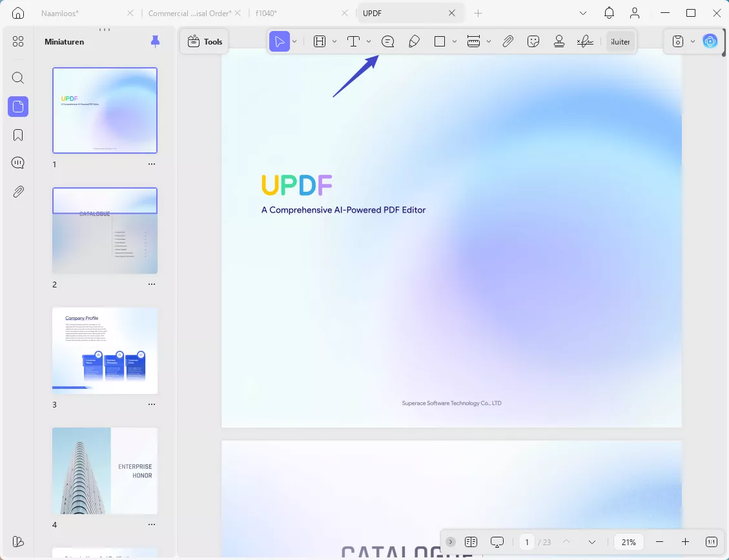Click the bottom-left sidebar panel toggle icon
The height and width of the screenshot is (560, 729).
pyautogui.click(x=17, y=541)
